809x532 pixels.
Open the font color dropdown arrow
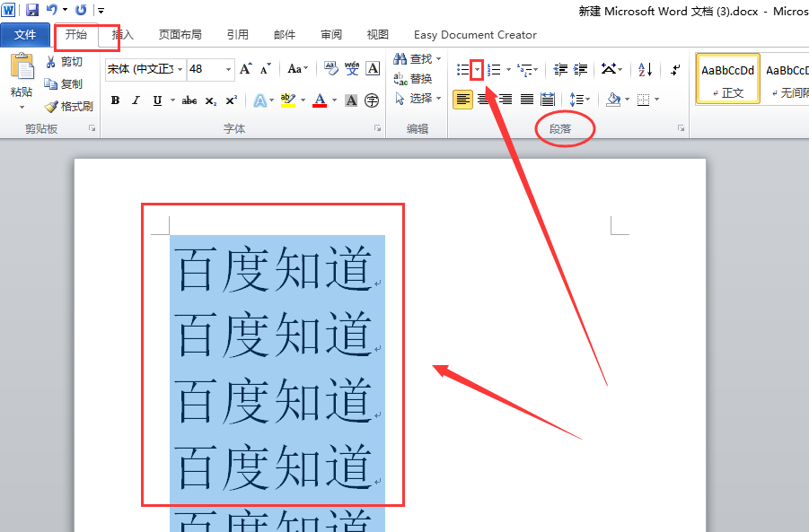(x=334, y=100)
